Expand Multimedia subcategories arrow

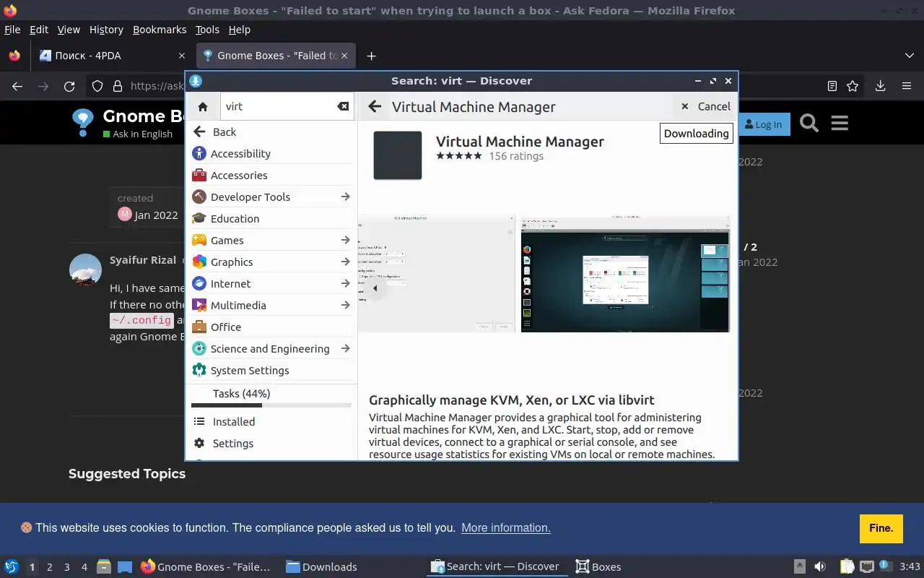[x=345, y=305]
